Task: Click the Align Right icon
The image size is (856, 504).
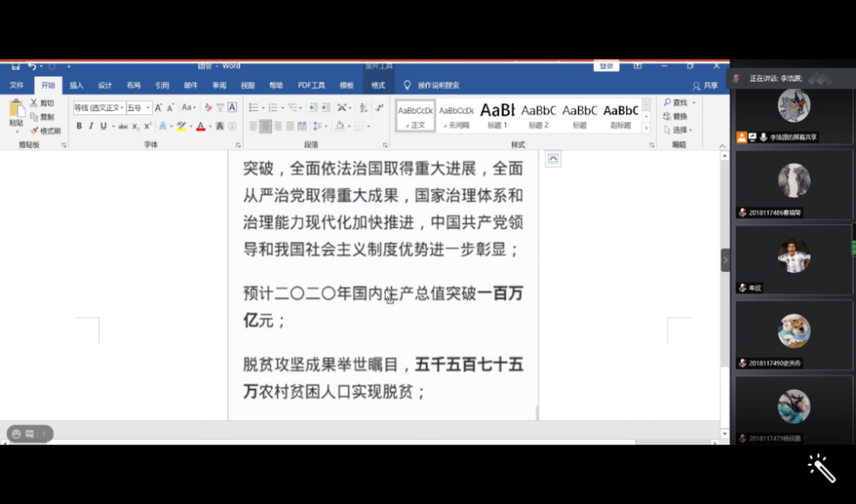Action: pos(278,126)
